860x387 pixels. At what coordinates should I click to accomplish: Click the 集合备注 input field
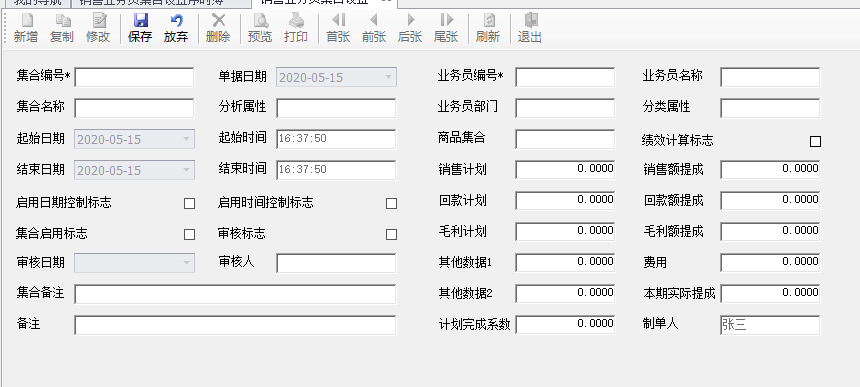coord(235,294)
